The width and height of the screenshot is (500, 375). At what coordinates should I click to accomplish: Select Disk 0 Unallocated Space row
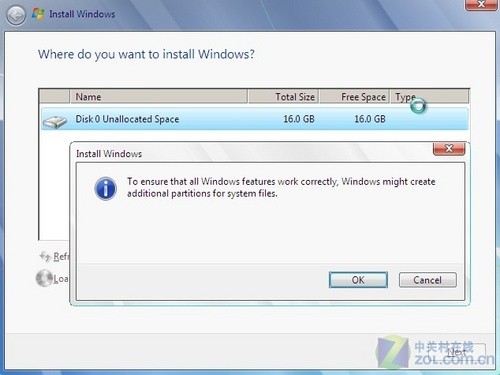click(255, 119)
